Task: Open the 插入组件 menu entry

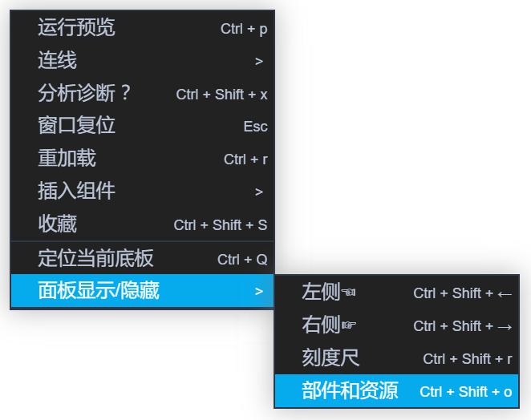Action: (142, 191)
